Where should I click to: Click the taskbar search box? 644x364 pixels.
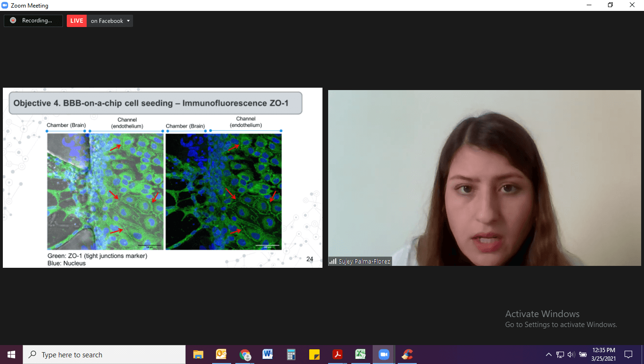[104, 355]
